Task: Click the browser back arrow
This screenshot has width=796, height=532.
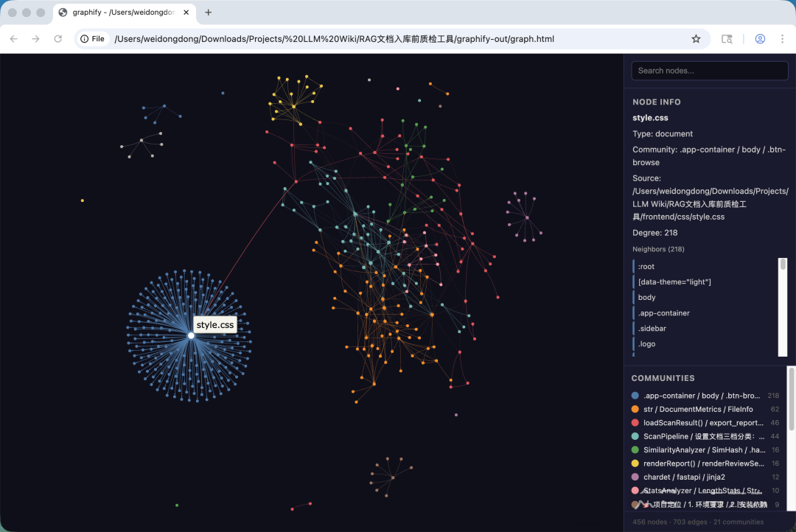Action: pos(14,39)
